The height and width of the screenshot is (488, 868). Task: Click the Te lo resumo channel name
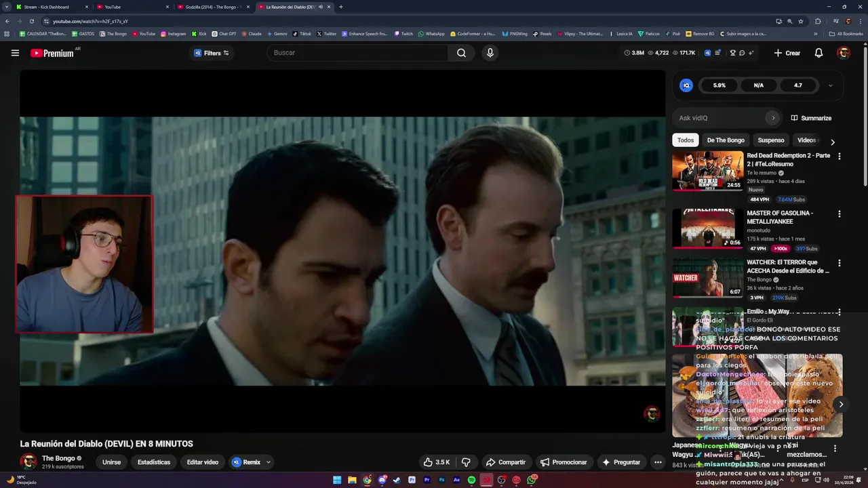click(x=762, y=173)
